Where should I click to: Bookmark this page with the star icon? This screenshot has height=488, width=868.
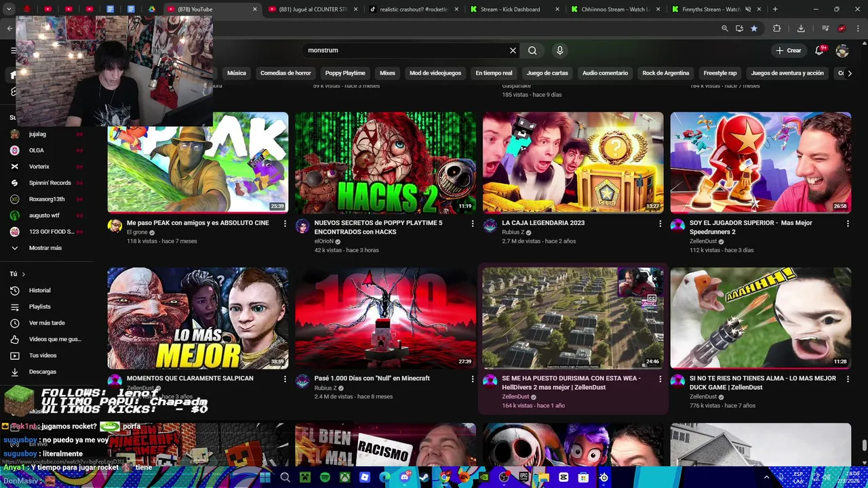click(753, 28)
